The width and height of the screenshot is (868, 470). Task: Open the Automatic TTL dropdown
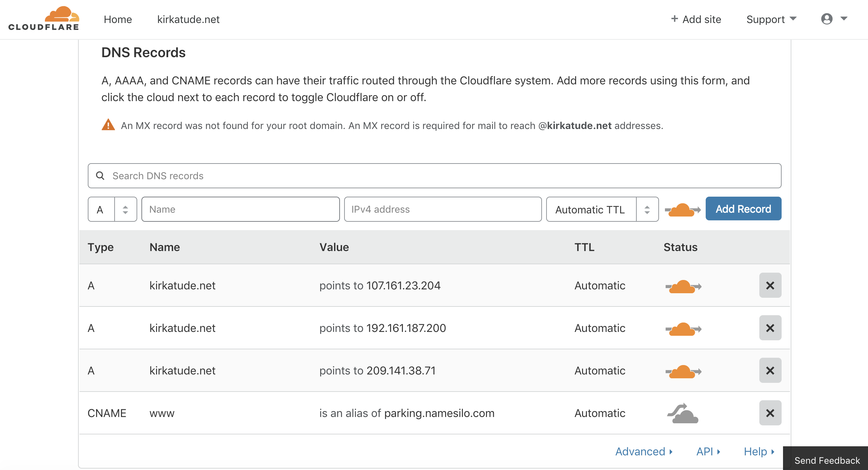pyautogui.click(x=602, y=210)
